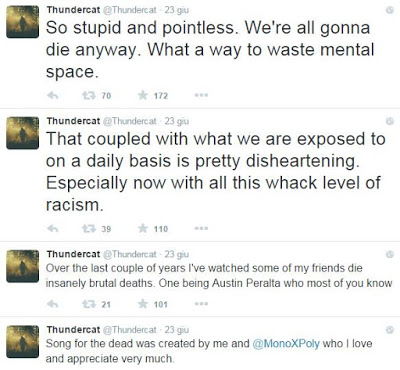Open Thundercat profile name on first tweet

73,10
